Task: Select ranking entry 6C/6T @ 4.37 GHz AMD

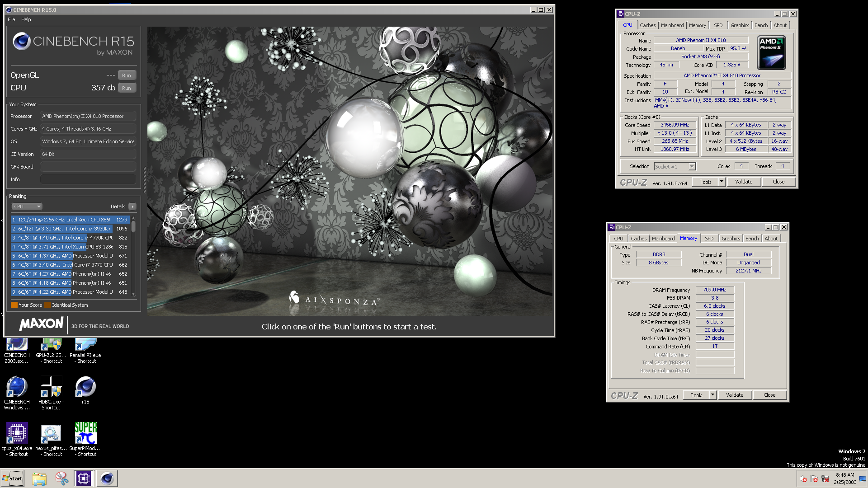Action: (70, 256)
